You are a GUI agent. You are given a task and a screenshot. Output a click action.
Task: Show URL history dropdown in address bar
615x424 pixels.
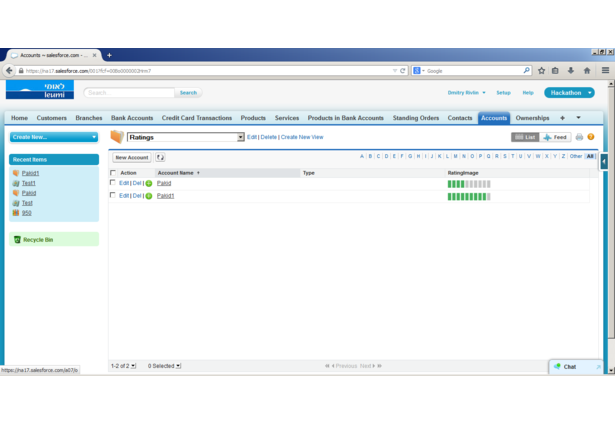pyautogui.click(x=395, y=71)
